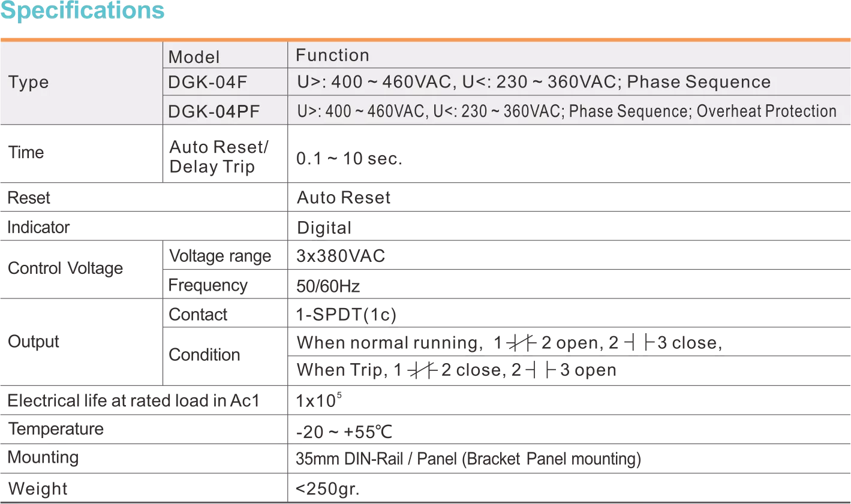Click the Electrical life at rated load label

[133, 401]
